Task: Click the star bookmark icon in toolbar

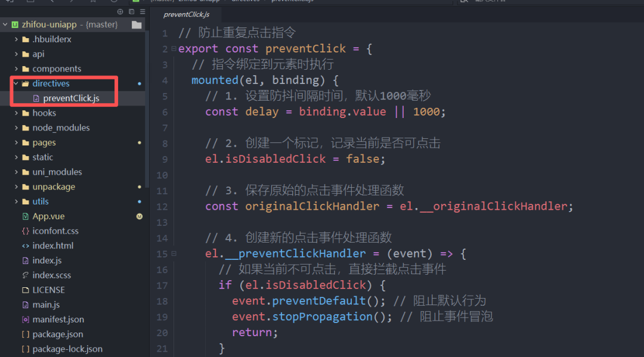Action: point(92,2)
